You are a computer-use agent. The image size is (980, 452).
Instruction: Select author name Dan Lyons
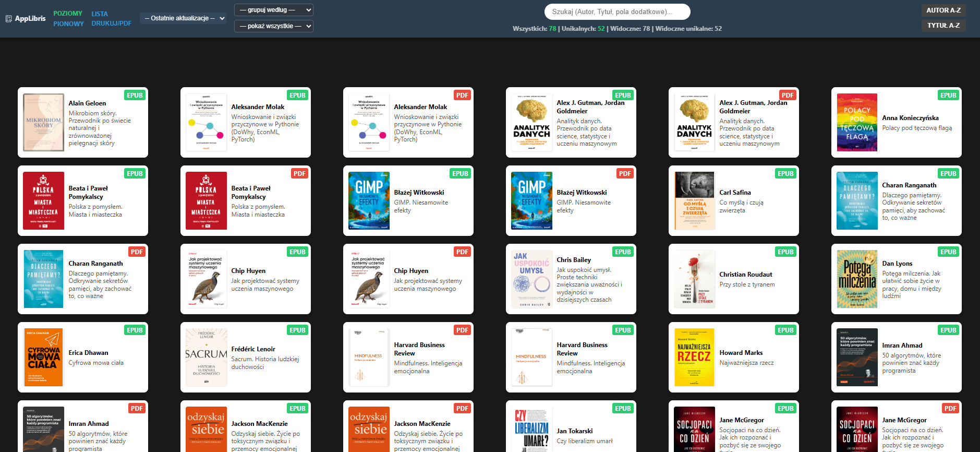[897, 264]
